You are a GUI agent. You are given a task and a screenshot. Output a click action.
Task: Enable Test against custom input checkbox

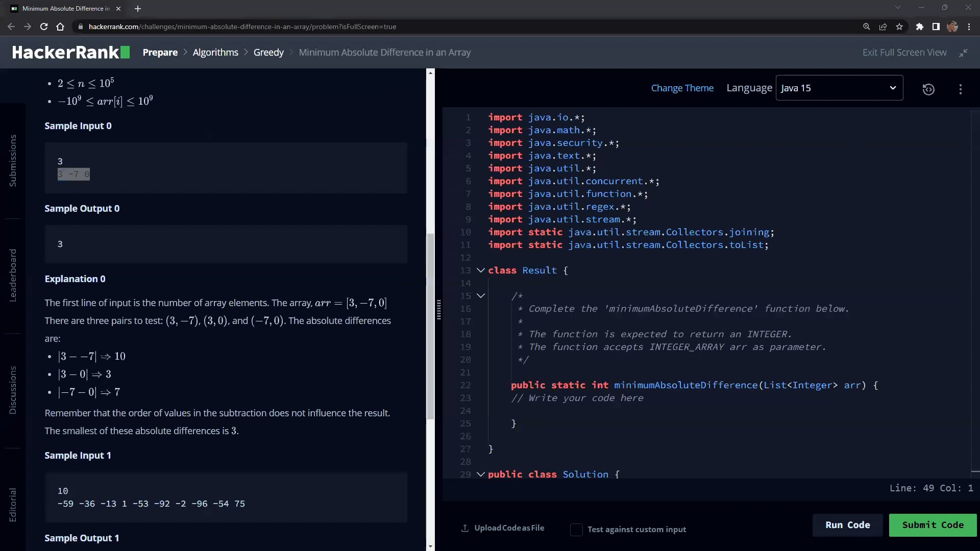(x=576, y=530)
